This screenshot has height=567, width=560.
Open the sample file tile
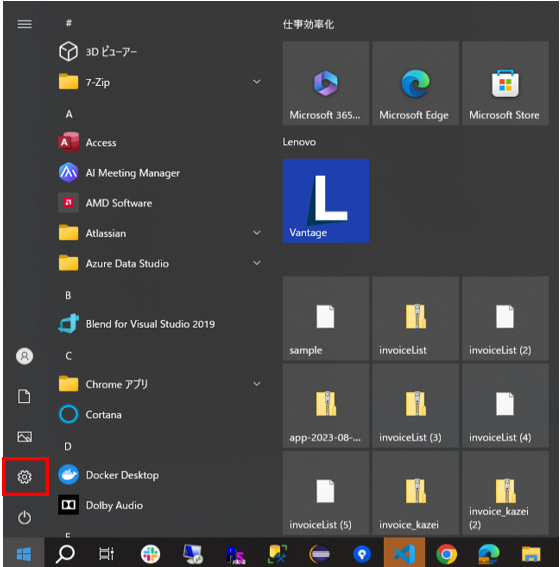(x=326, y=318)
